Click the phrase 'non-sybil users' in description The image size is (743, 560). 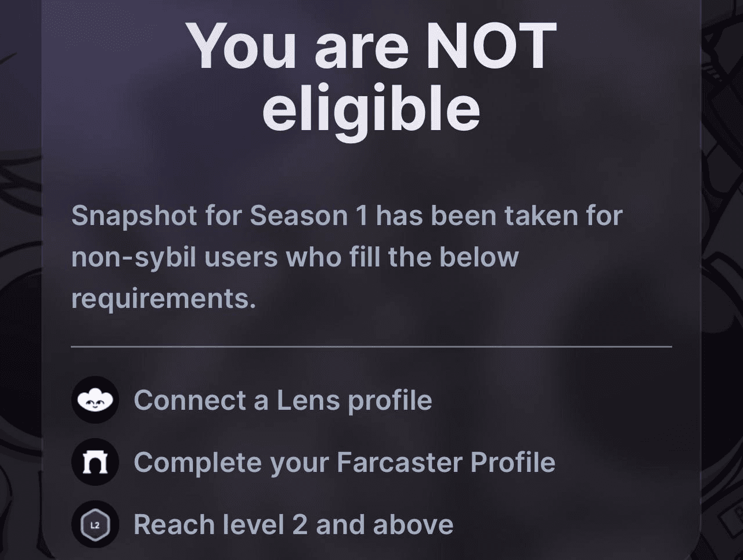click(x=174, y=258)
